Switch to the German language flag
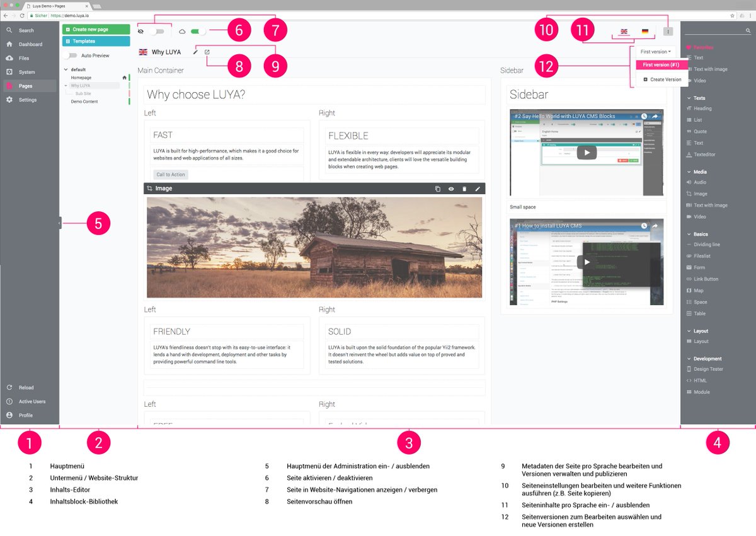The height and width of the screenshot is (536, 756). tap(645, 32)
